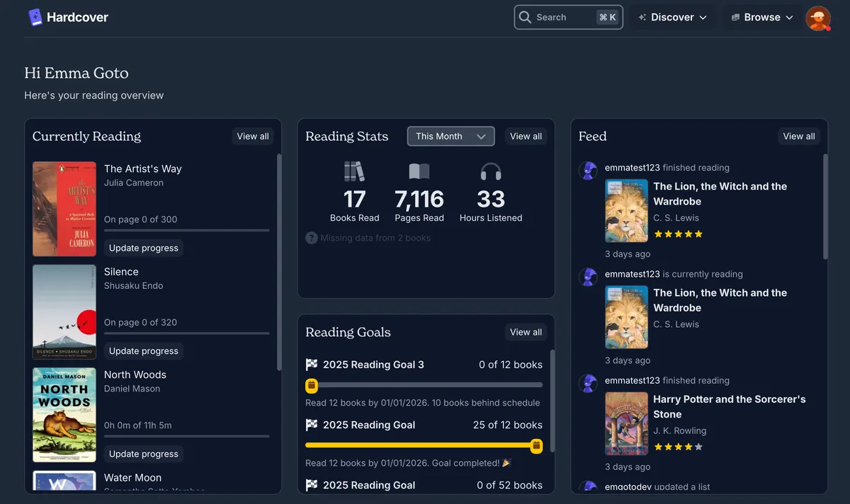The height and width of the screenshot is (504, 850).
Task: Click the flag icon for 2025 Reading Goal 3
Action: point(312,365)
